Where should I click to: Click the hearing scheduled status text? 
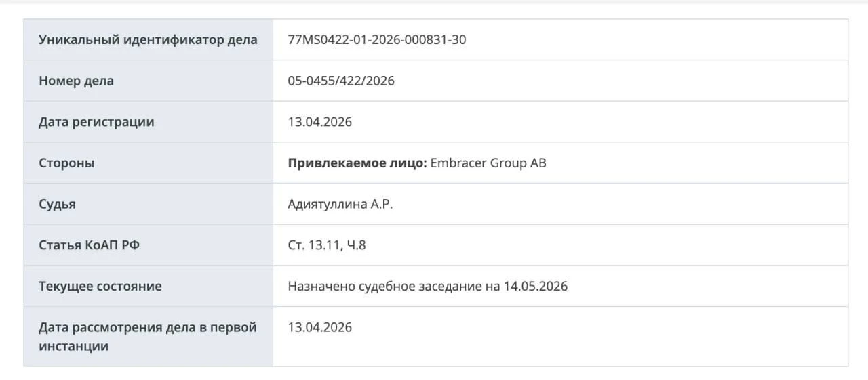[428, 286]
